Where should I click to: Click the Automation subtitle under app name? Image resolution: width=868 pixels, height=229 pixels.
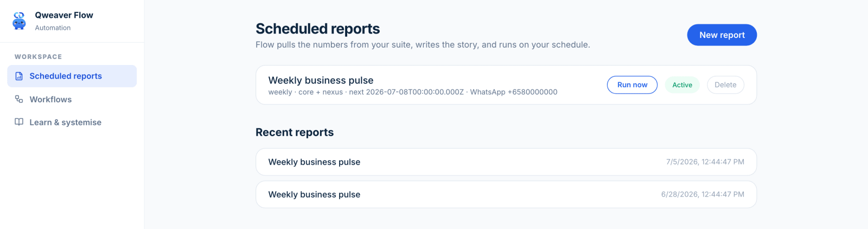point(53,28)
